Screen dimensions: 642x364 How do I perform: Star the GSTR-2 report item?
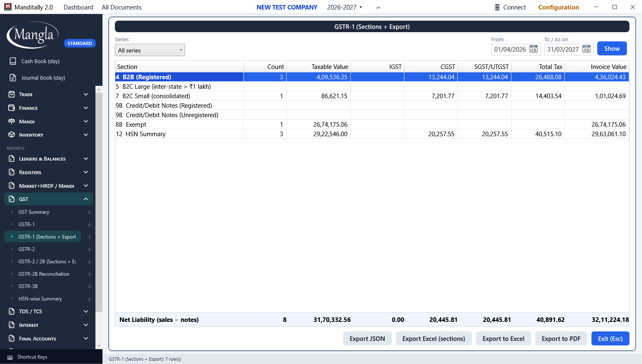click(89, 249)
